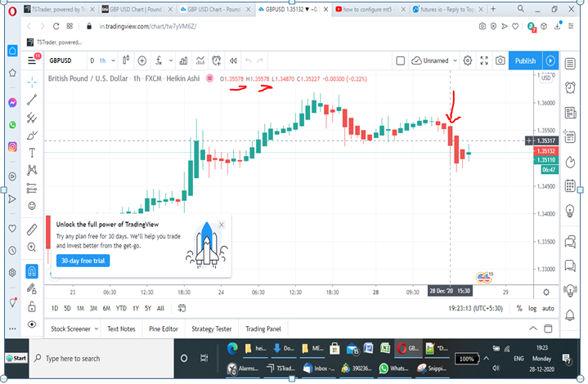Screen dimensions: 588x384
Task: Open the emoji icons tool
Action: click(32, 206)
